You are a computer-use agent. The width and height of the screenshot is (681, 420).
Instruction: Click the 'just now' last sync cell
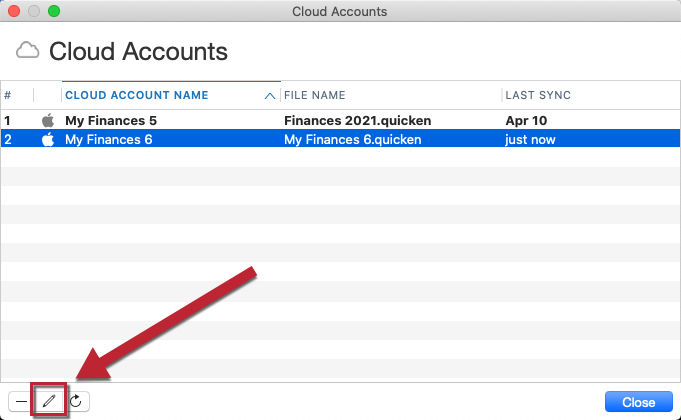coord(530,139)
